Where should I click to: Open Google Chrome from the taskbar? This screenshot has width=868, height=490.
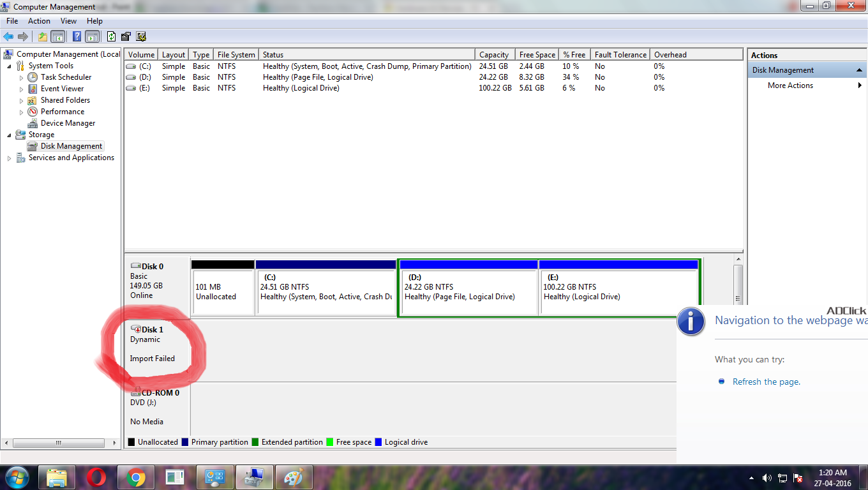[135, 477]
